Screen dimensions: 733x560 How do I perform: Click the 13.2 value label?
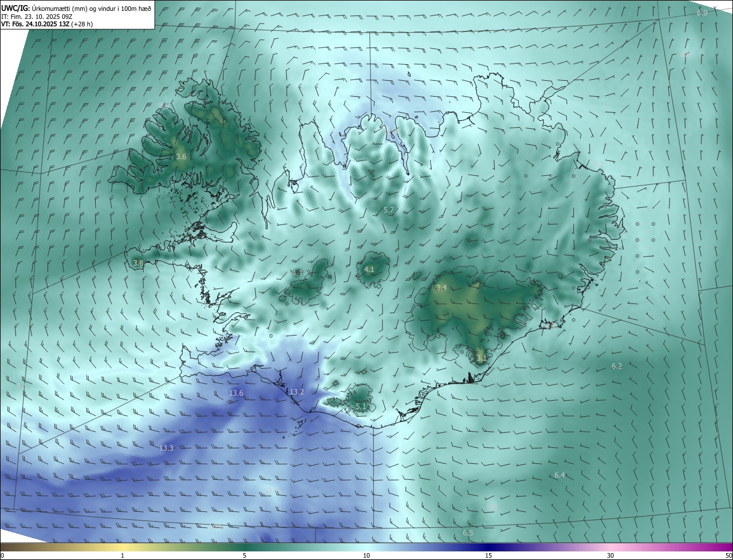pyautogui.click(x=297, y=392)
